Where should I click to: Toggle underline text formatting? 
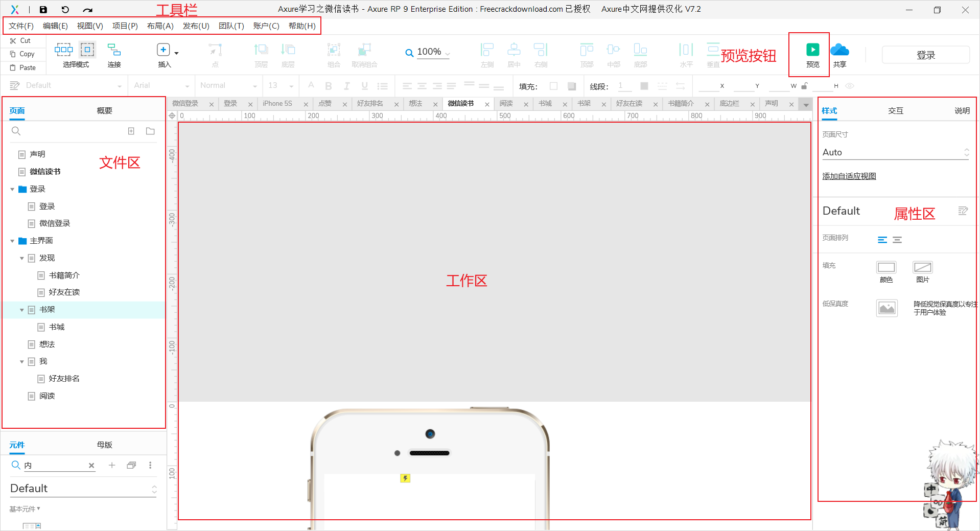pyautogui.click(x=364, y=86)
